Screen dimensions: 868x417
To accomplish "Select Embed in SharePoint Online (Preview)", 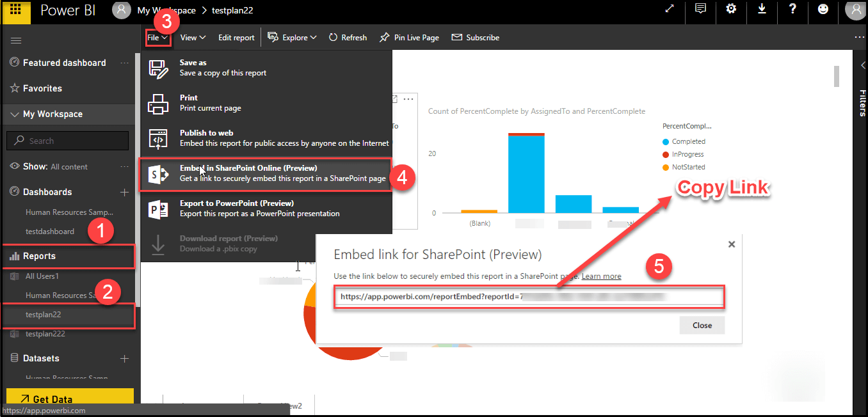I will point(266,173).
